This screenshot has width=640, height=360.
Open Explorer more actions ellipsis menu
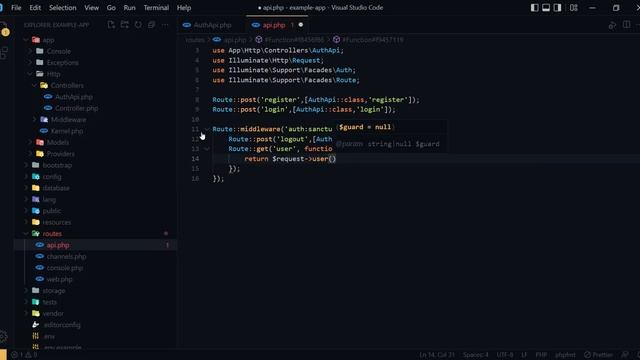[x=165, y=25]
